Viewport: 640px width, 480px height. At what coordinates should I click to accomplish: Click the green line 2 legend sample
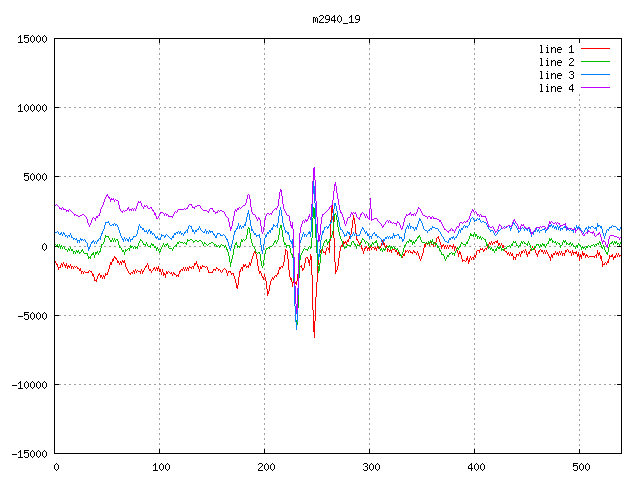[x=596, y=62]
